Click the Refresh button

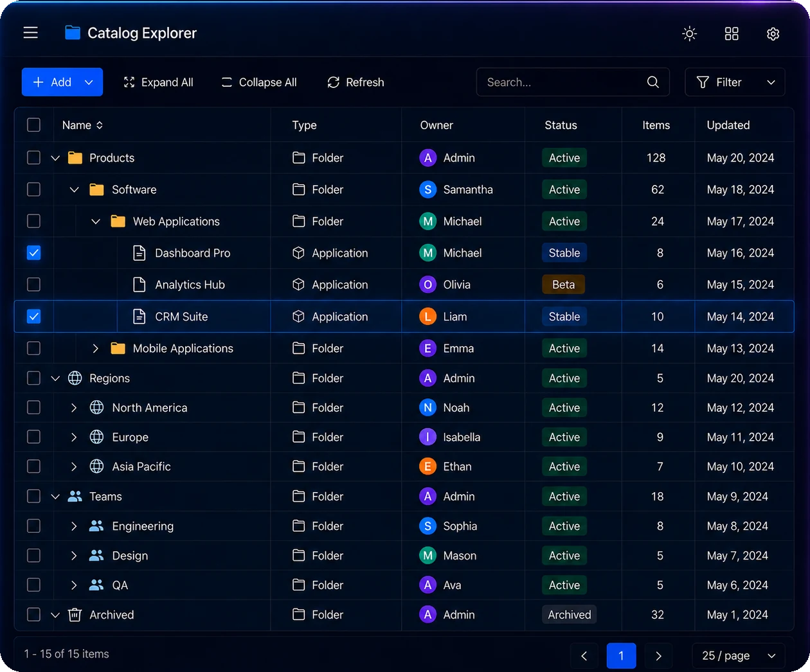pos(355,82)
